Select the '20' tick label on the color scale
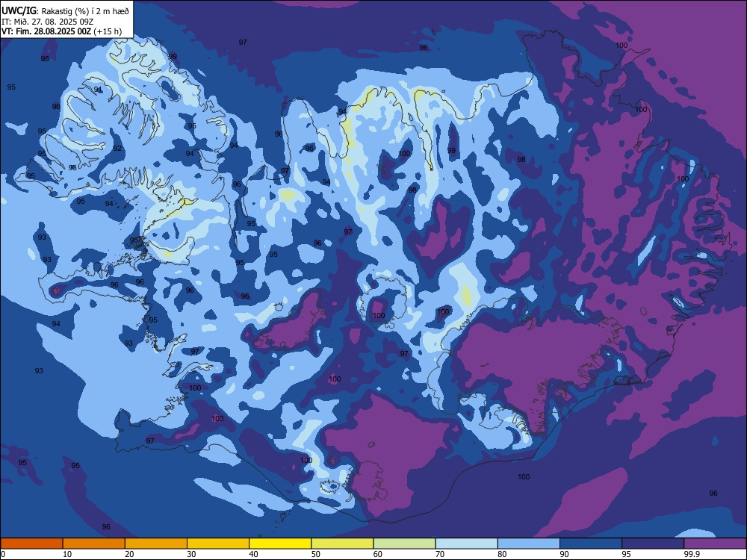 point(129,554)
